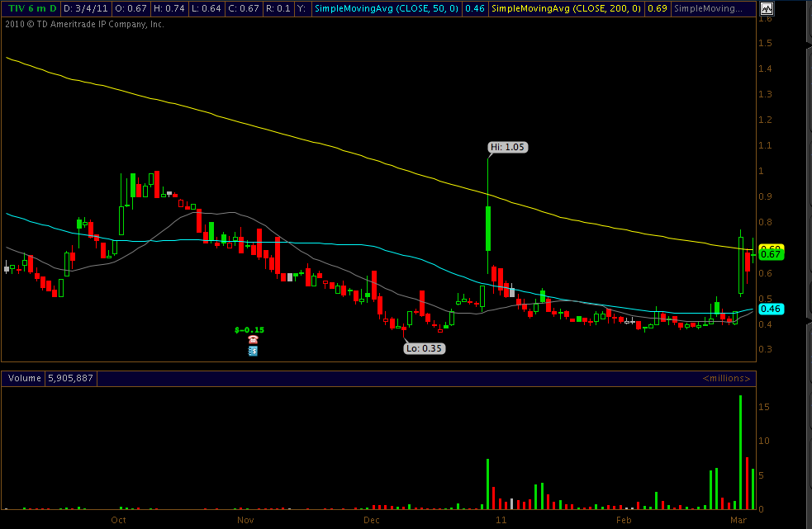Screen dimensions: 812x529
Task: Click the date field D: 3/4/11
Action: tap(86, 9)
